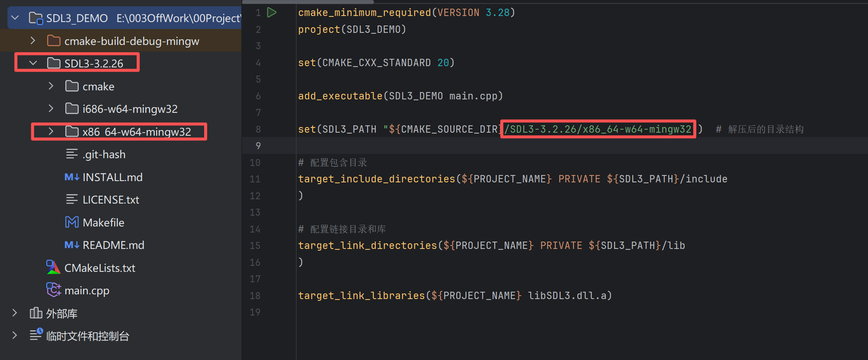Click the project path E:\003OffWork text

[x=179, y=18]
